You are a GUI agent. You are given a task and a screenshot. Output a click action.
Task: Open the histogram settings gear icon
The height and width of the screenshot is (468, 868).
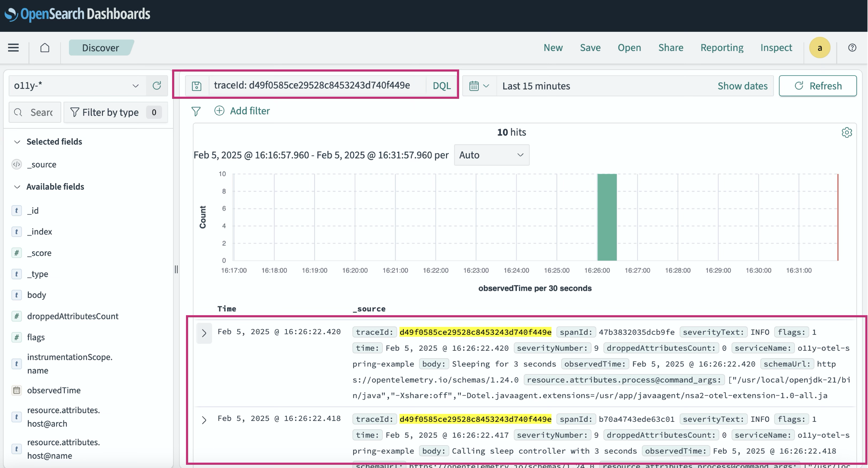(x=846, y=132)
